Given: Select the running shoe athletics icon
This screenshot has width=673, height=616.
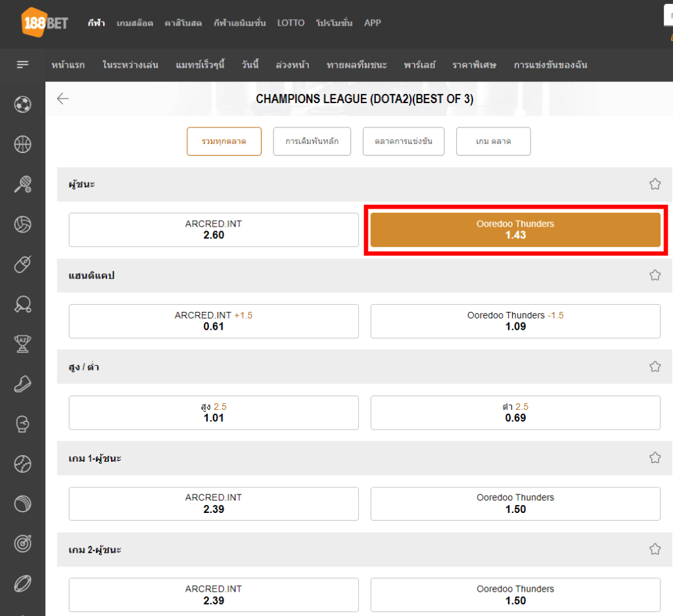Looking at the screenshot, I should point(22,384).
